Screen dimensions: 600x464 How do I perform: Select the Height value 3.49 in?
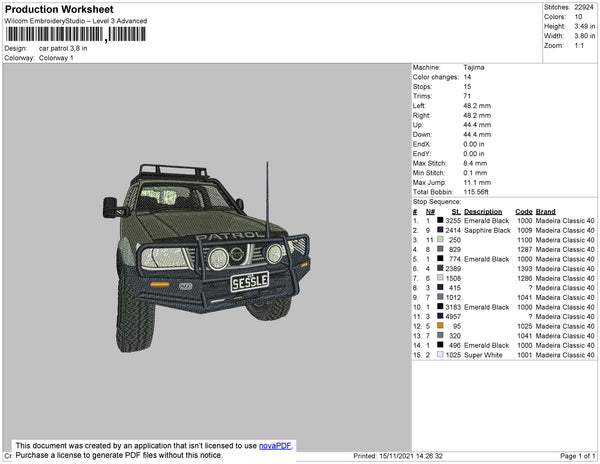pyautogui.click(x=584, y=26)
